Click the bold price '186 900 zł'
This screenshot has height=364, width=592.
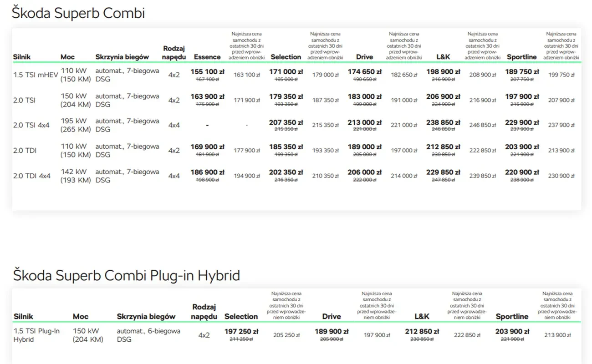[207, 172]
